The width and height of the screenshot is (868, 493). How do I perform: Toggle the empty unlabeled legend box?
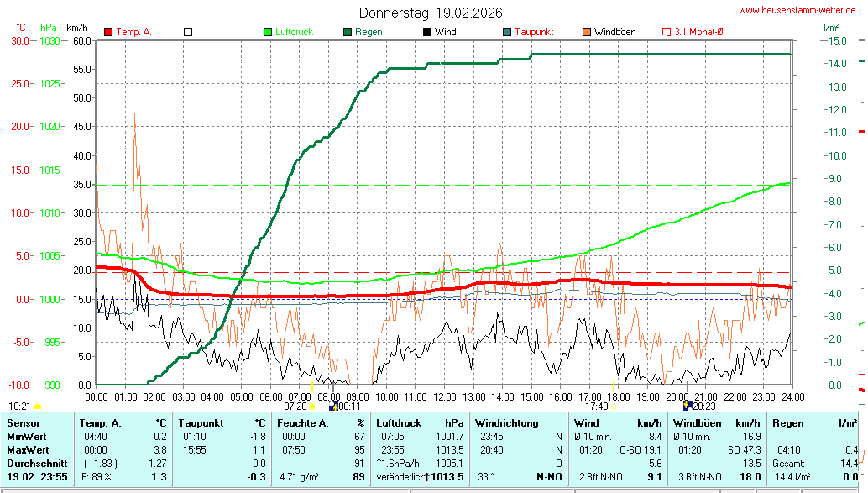coord(188,32)
